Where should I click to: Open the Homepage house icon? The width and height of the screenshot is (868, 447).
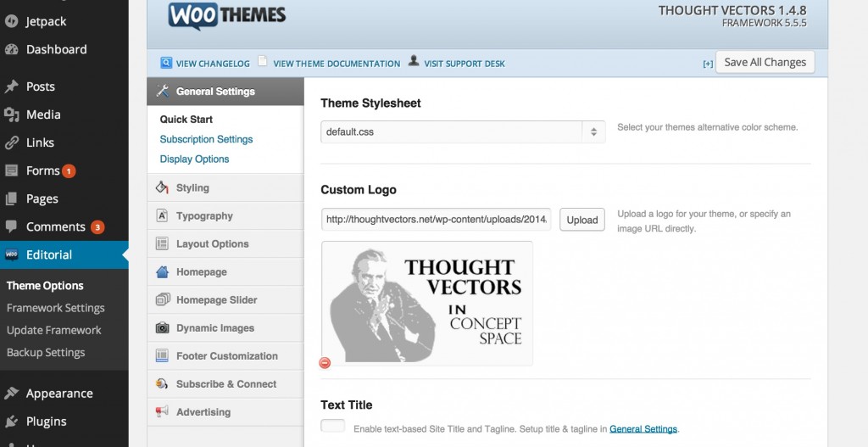pyautogui.click(x=162, y=271)
